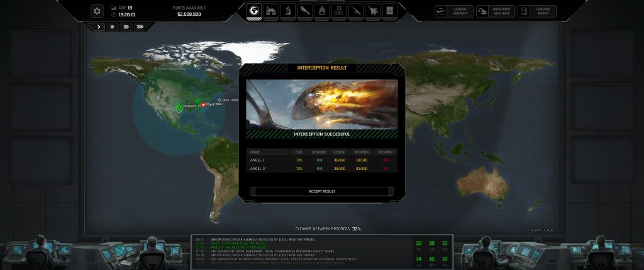The height and width of the screenshot is (270, 644).
Task: Click the Funds Available $2,009,500 readout
Action: (189, 11)
